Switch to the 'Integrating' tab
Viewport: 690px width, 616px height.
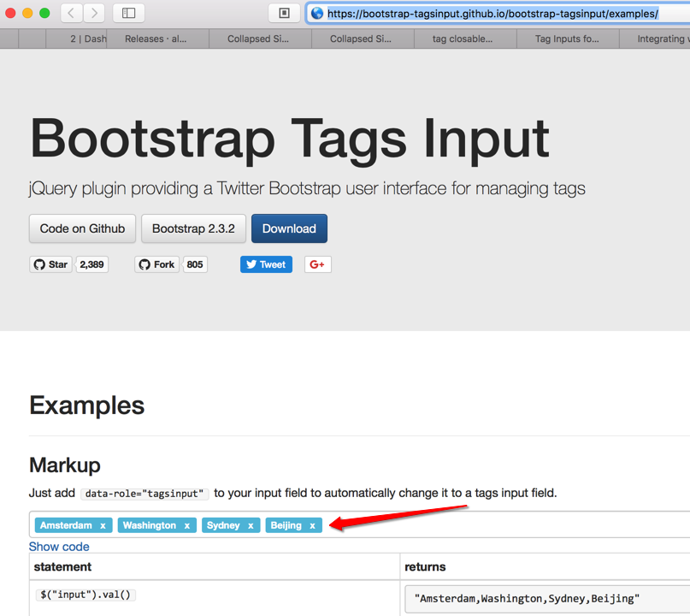click(x=655, y=38)
